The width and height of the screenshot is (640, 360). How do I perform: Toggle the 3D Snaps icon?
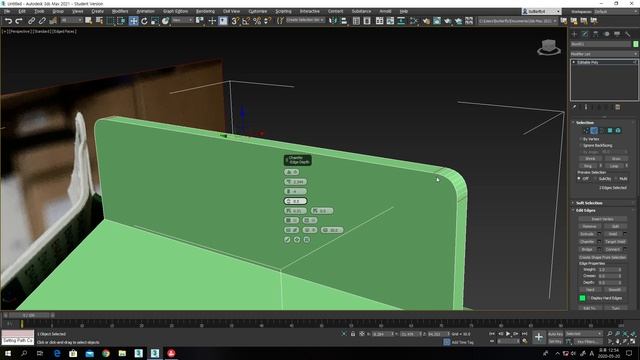coord(236,20)
